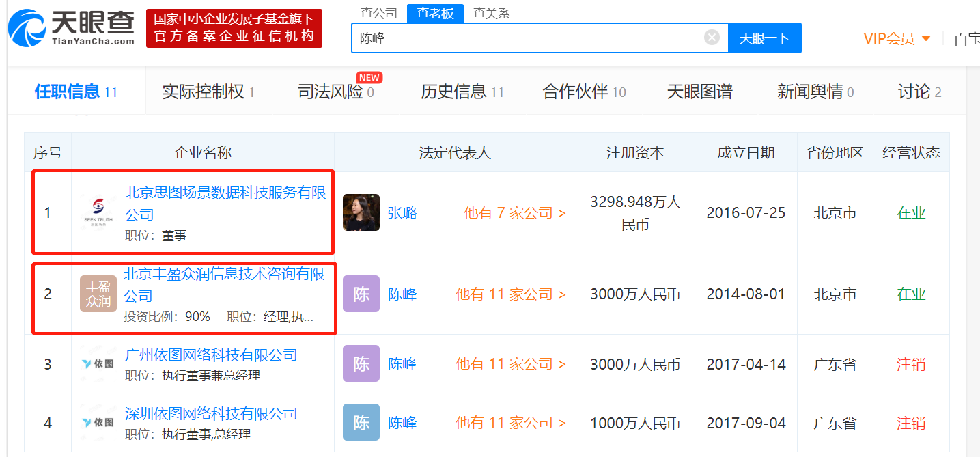The height and width of the screenshot is (457, 980).
Task: Click the 经营状态 column header
Action: (911, 152)
